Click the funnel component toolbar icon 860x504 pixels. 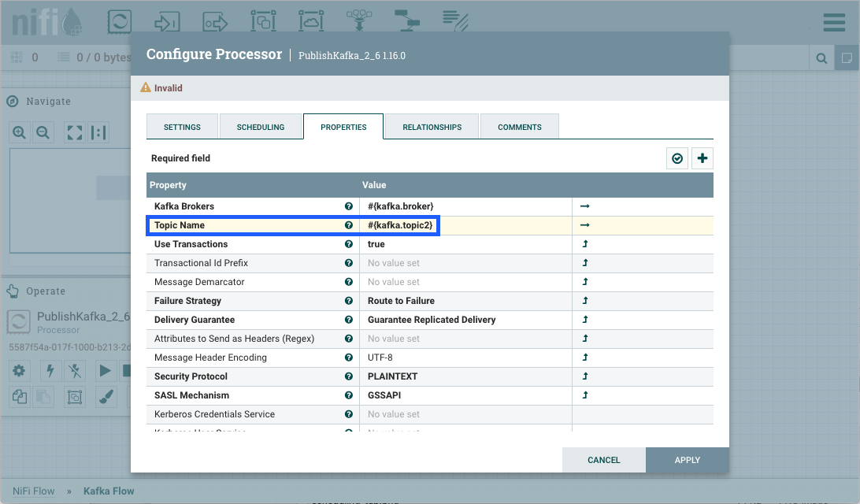tap(359, 21)
